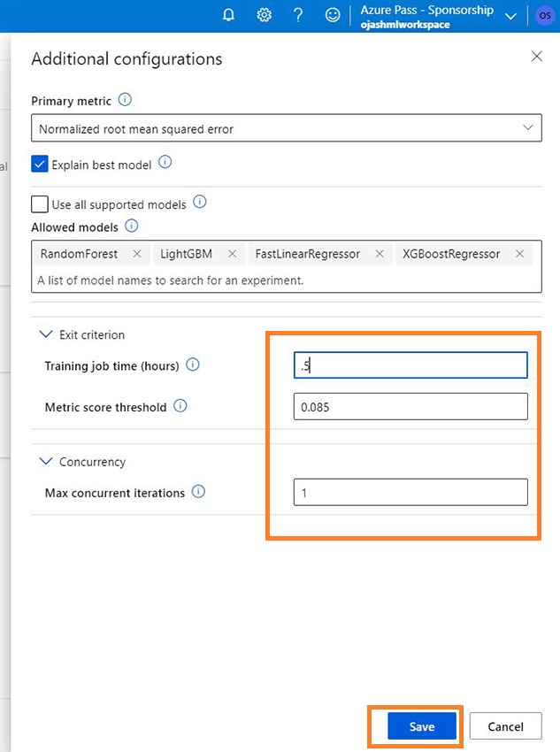Click the info icon beside Primary metric
The width and height of the screenshot is (560, 752).
(125, 100)
